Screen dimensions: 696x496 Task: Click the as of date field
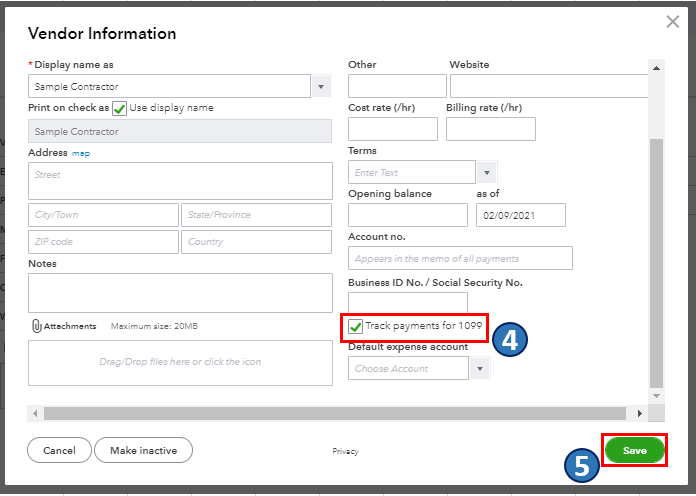tap(521, 215)
